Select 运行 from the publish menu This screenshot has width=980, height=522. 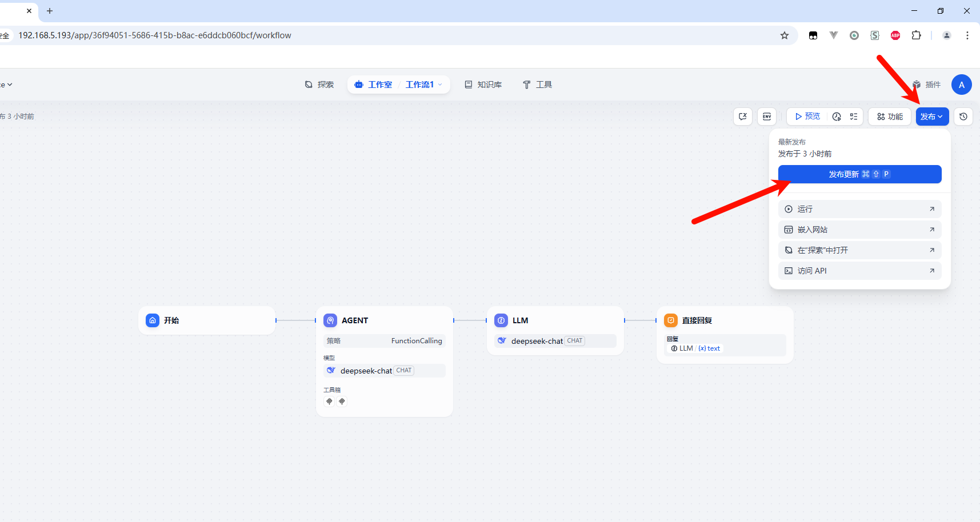pos(859,209)
